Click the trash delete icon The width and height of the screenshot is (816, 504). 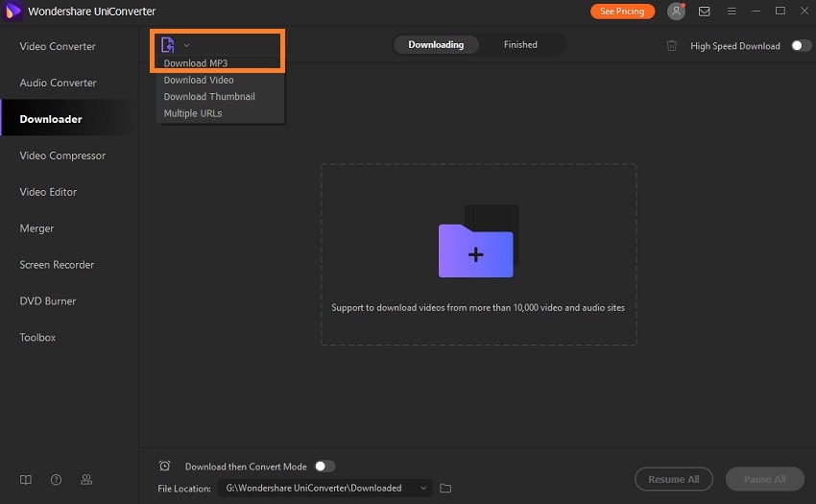672,46
